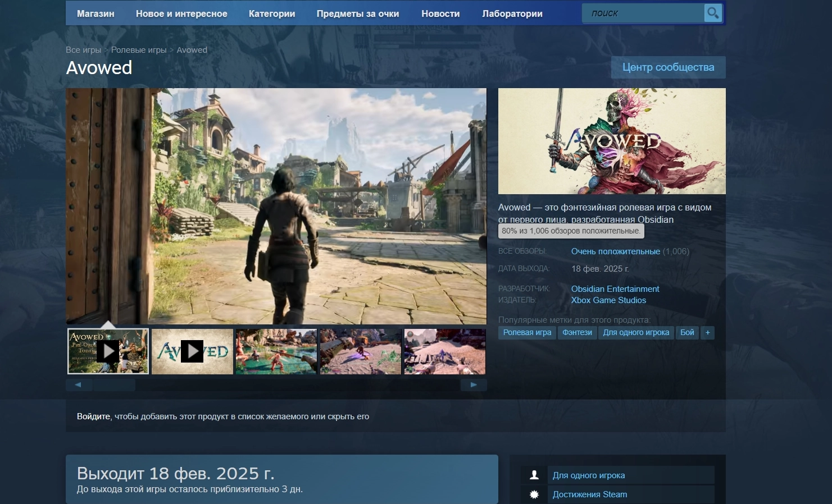Open the Магазин menu

pos(96,13)
